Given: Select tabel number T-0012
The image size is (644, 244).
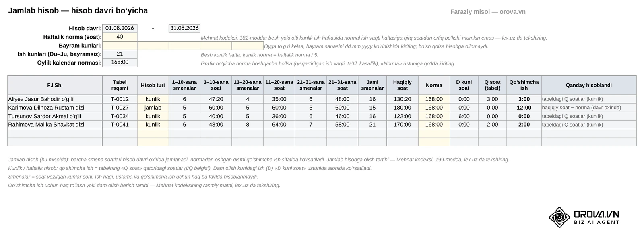Looking at the screenshot, I should [x=120, y=99].
